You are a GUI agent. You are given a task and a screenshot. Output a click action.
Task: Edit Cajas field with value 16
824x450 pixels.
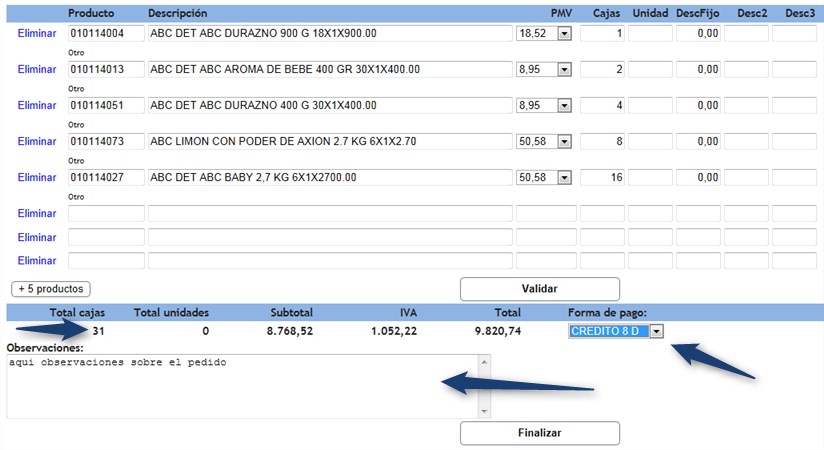(x=602, y=177)
